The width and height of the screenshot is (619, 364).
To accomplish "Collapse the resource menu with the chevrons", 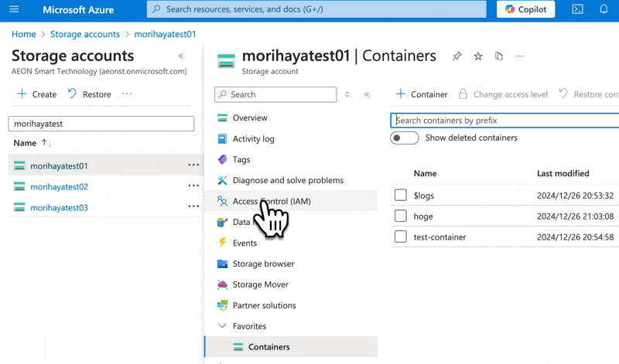I will coord(367,94).
